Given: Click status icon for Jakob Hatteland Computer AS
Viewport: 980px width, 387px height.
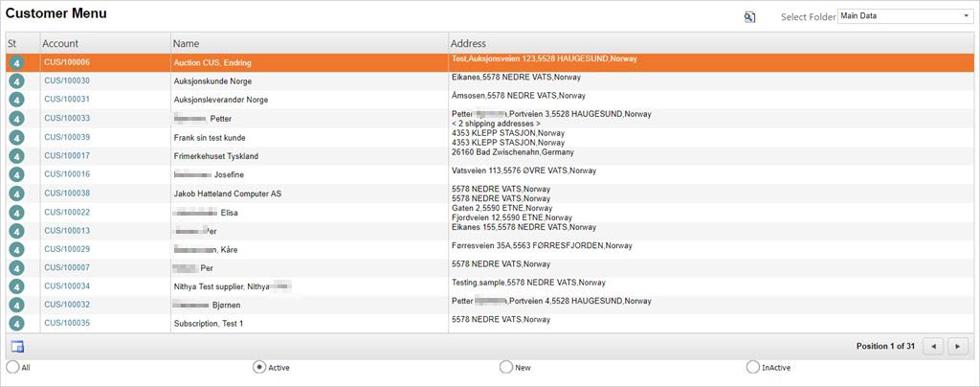Looking at the screenshot, I should 16,193.
